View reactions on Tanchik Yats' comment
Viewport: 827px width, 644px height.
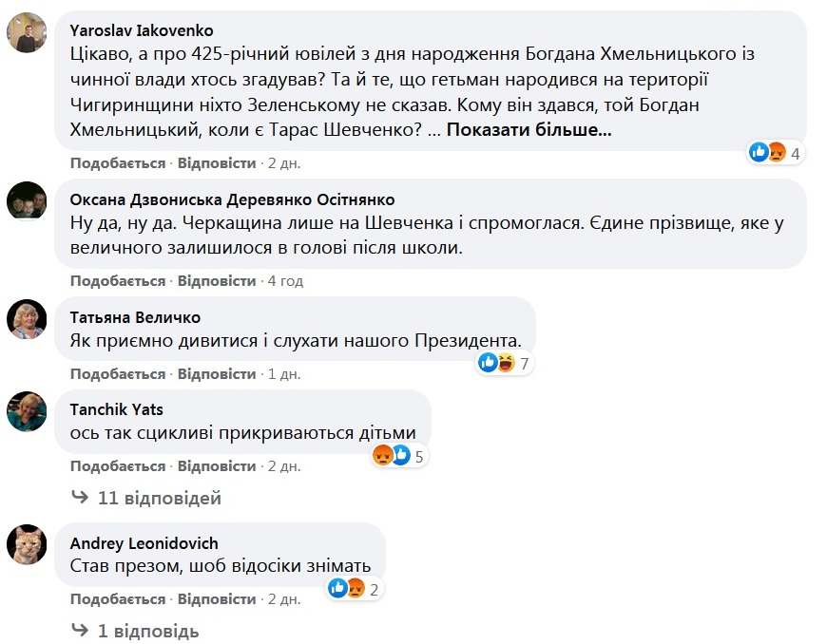397,456
